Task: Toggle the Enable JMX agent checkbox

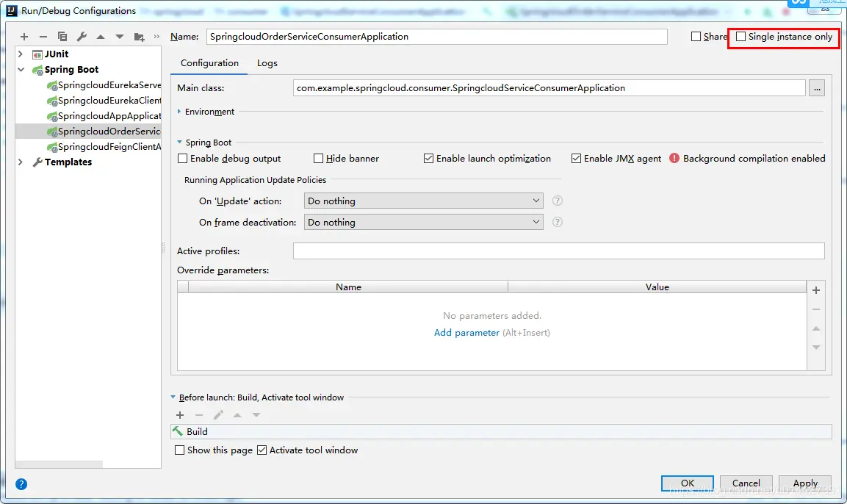Action: (x=577, y=158)
